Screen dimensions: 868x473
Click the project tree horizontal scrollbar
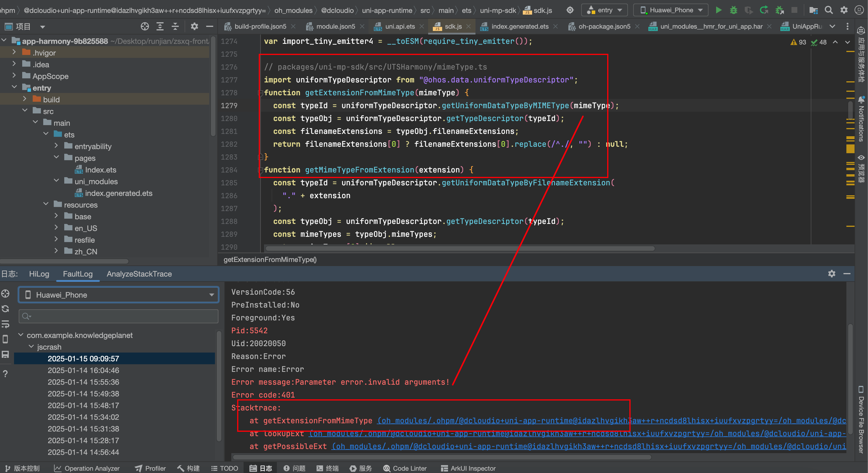(64, 261)
